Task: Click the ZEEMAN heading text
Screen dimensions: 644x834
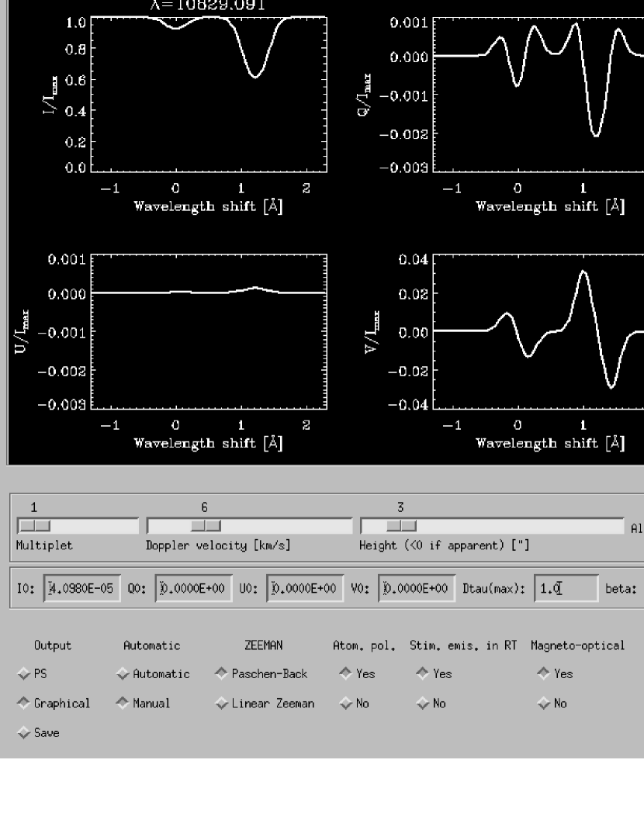Action: [263, 645]
